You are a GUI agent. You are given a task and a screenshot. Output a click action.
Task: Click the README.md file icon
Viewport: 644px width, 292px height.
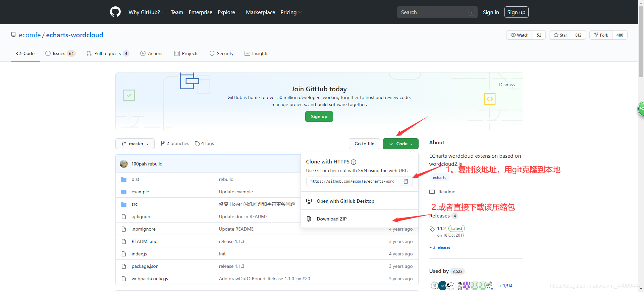[x=124, y=242]
